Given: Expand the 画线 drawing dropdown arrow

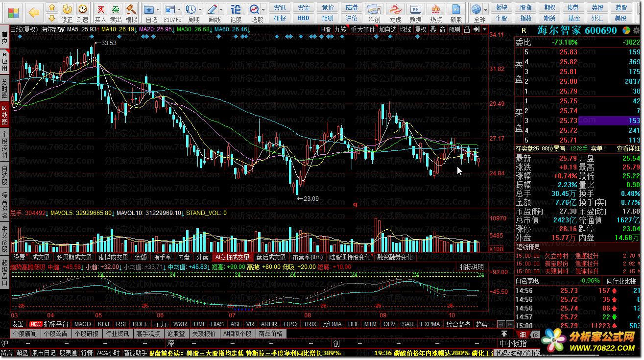Looking at the screenshot, I should pyautogui.click(x=221, y=10).
